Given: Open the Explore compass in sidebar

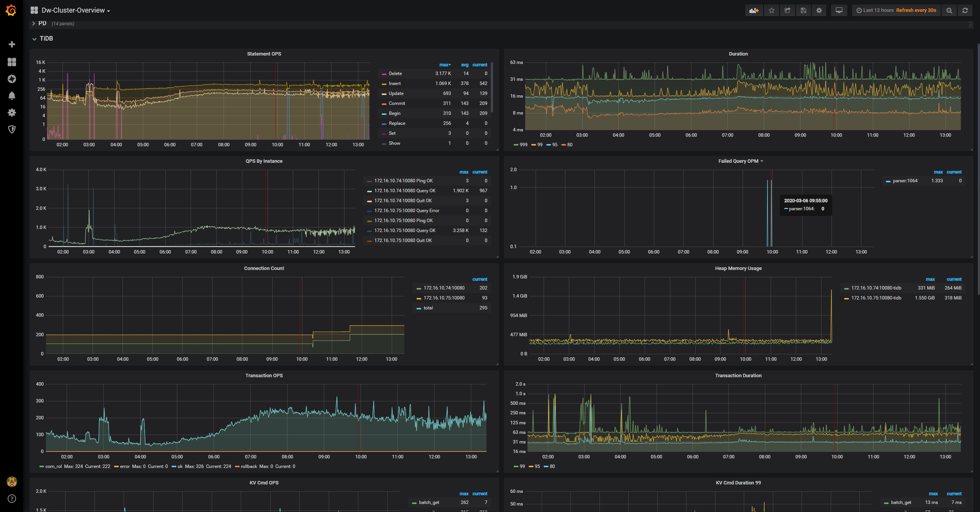Looking at the screenshot, I should pos(12,79).
